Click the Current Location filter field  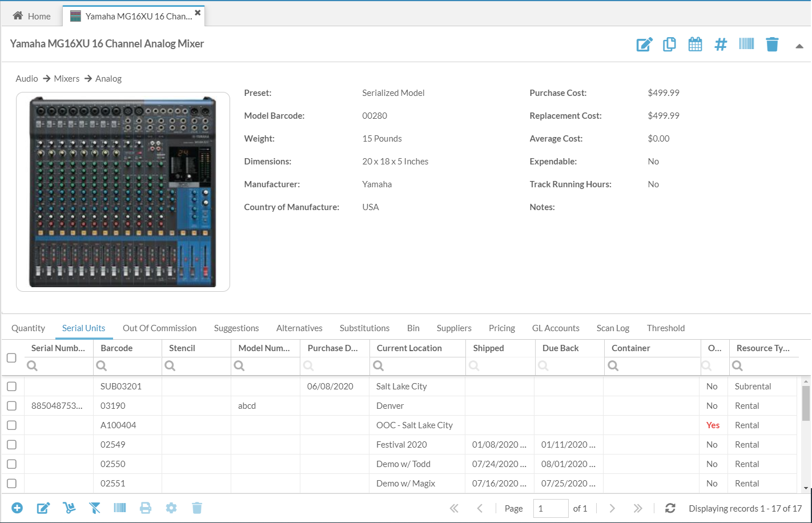tap(417, 366)
